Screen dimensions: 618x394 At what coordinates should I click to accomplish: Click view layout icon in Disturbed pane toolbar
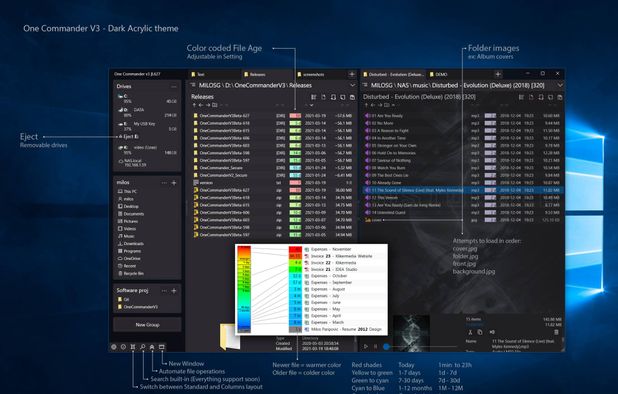tap(521, 97)
